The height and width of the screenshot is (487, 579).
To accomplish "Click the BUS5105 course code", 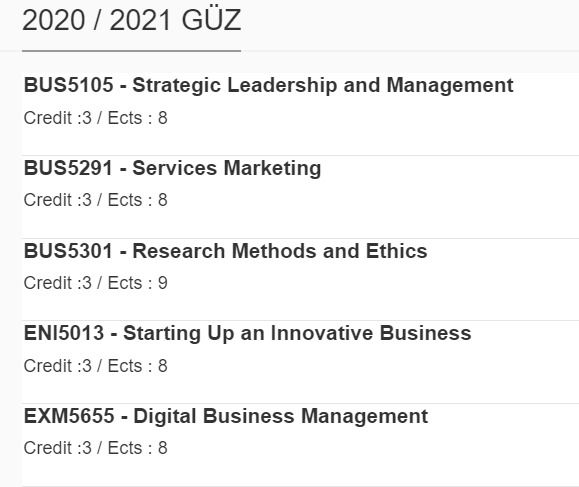I will click(x=68, y=85).
